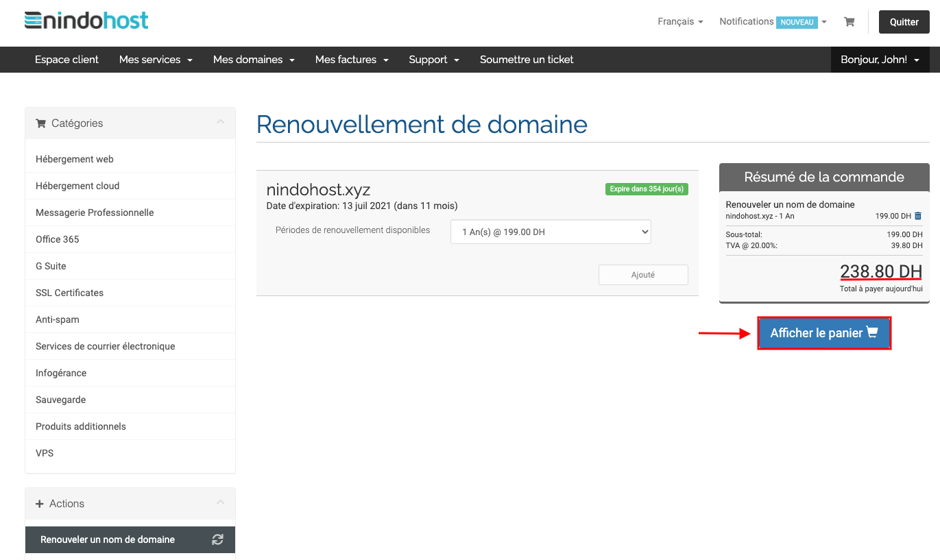Click the Afficher le panier button
Screen dimensions: 940x560
point(824,333)
